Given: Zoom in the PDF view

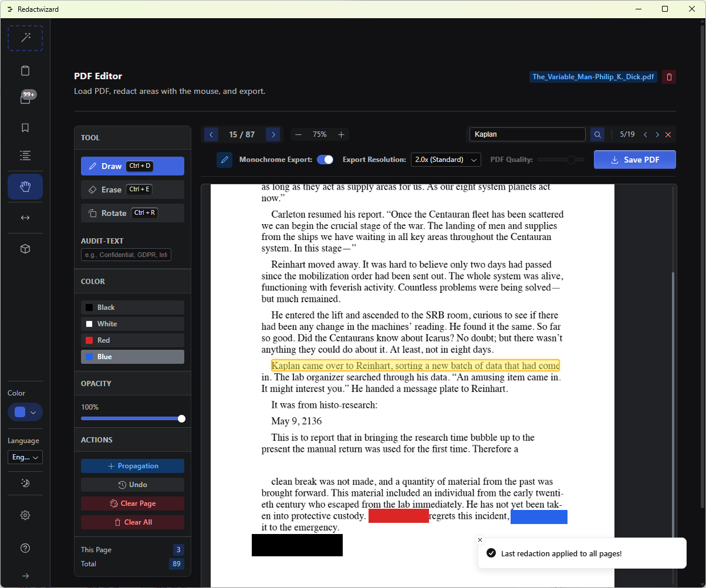Looking at the screenshot, I should click(x=341, y=134).
